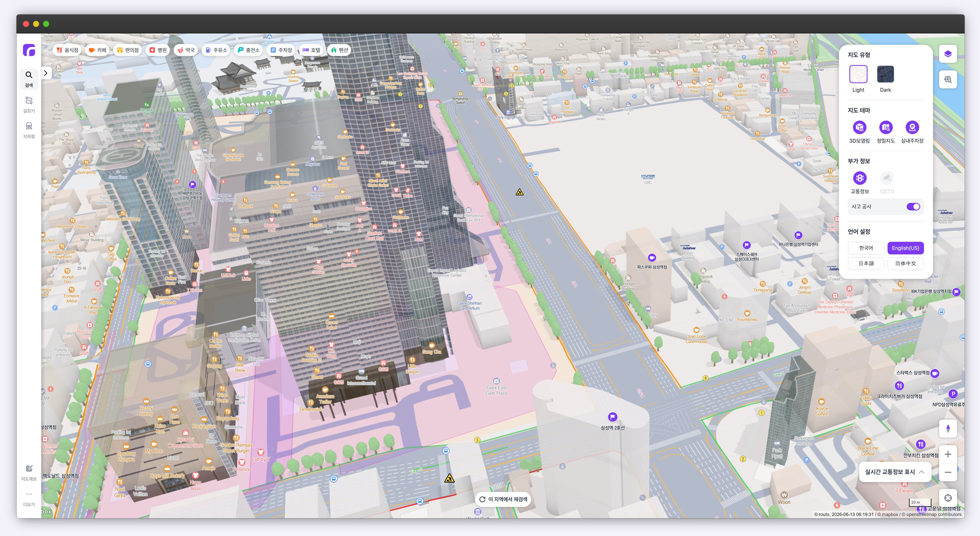
Task: Select 한국어 language option
Action: (866, 248)
